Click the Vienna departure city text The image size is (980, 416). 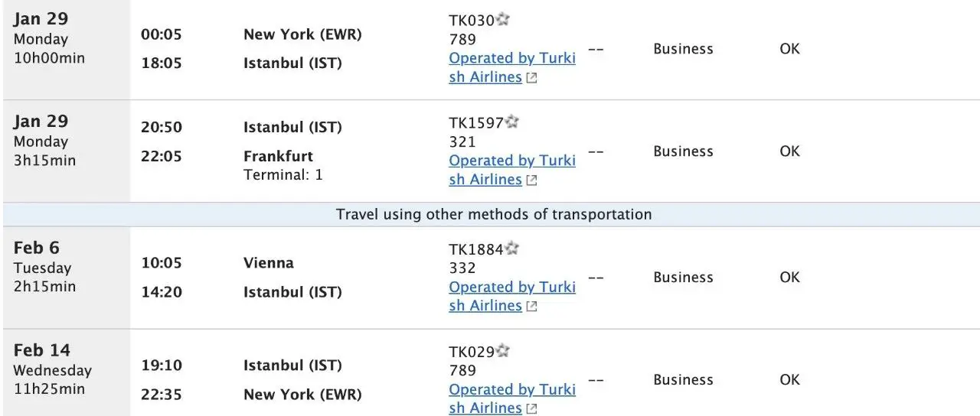click(269, 262)
